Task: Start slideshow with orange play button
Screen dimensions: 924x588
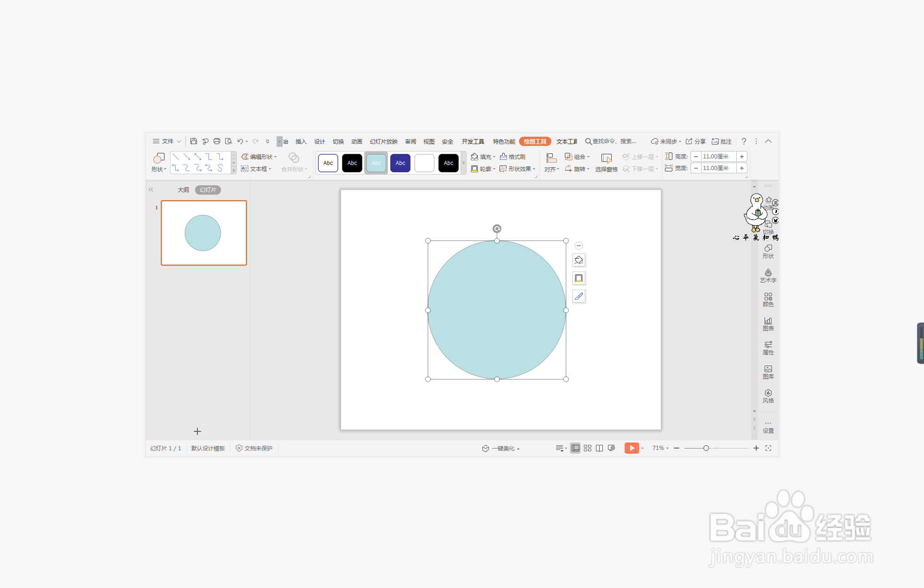Action: click(631, 448)
